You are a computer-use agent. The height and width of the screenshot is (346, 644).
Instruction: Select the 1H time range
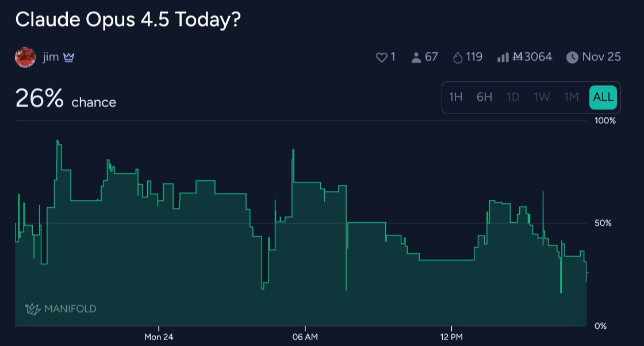coord(455,97)
